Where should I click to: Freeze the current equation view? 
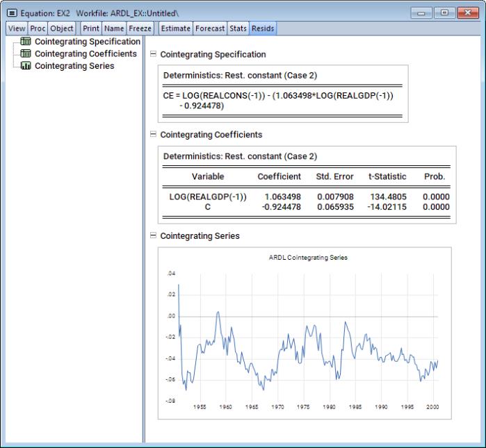(x=140, y=28)
